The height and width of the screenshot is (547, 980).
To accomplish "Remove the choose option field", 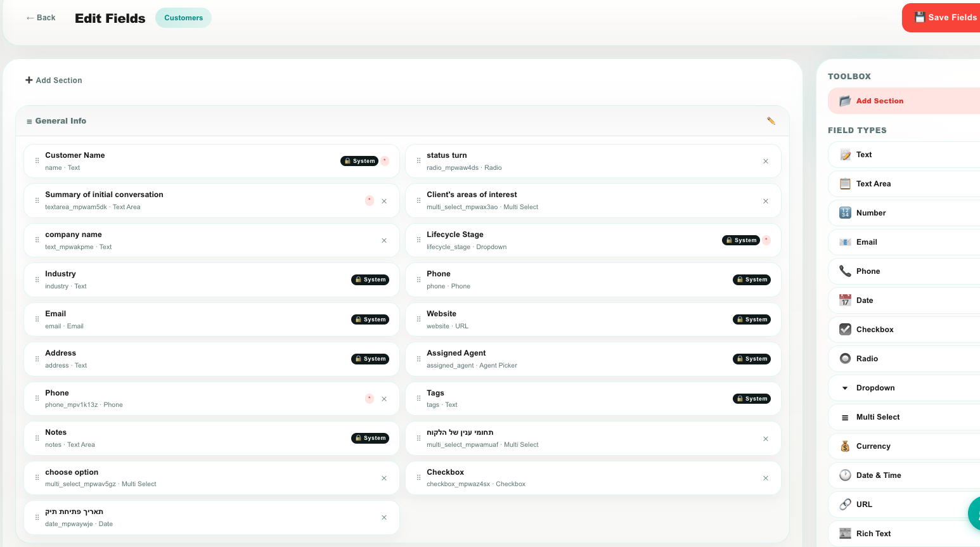I will (x=384, y=479).
